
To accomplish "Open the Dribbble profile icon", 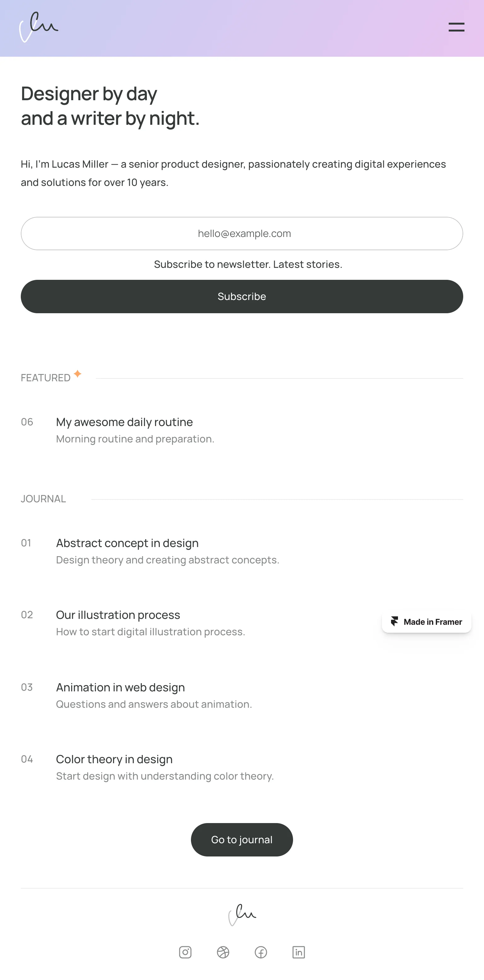I will [x=223, y=952].
